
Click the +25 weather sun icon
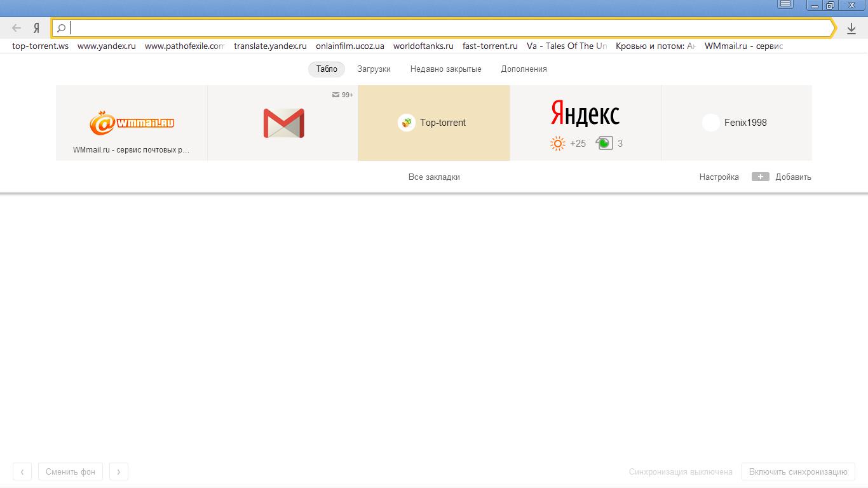point(558,144)
